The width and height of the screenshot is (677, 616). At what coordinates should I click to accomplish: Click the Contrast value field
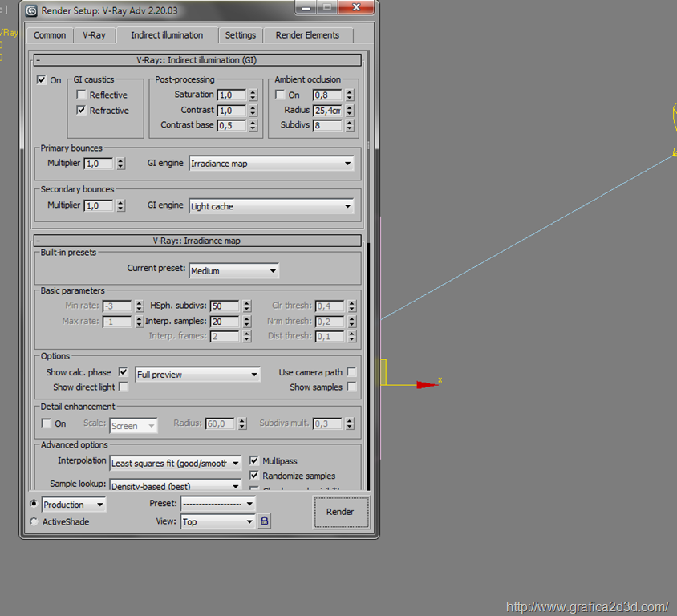click(232, 111)
